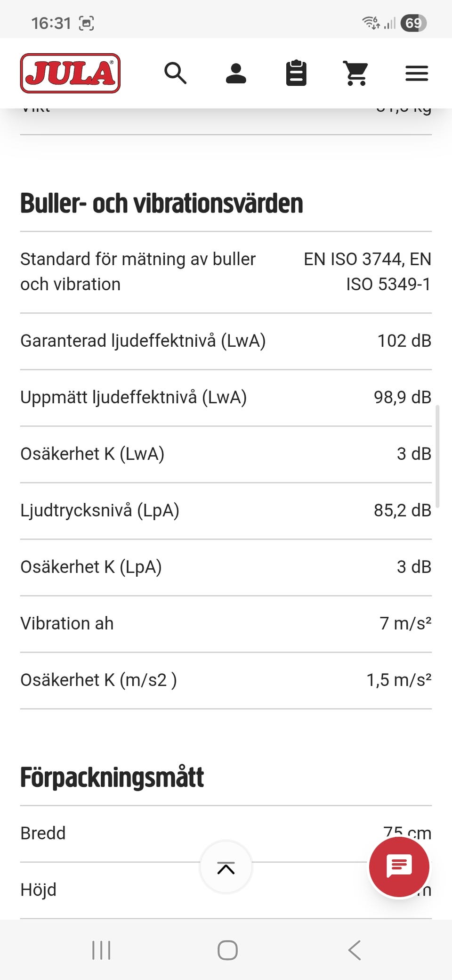
Task: Tap the page scrollbar on the right
Action: (437, 456)
